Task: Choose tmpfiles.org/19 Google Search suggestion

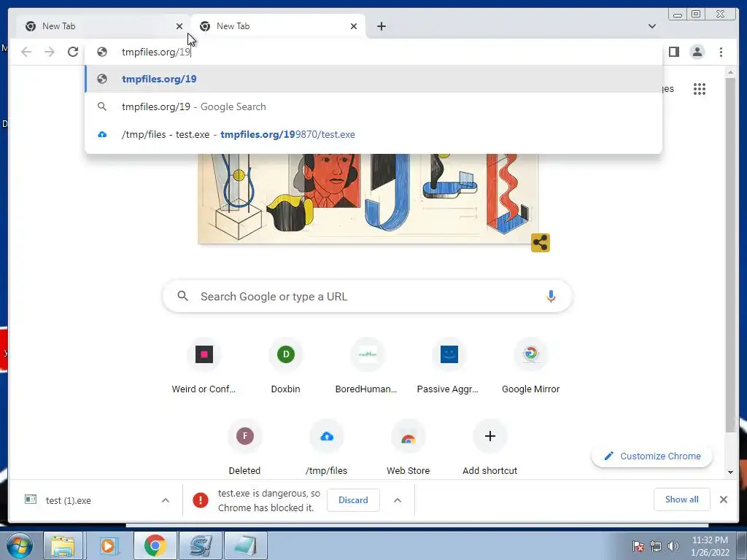Action: (373, 106)
